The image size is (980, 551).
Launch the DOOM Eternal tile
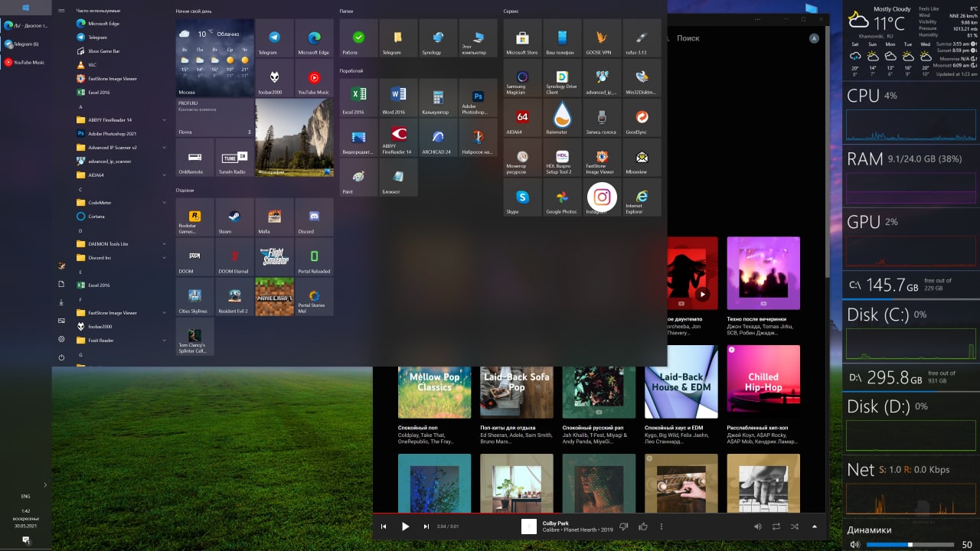[x=234, y=257]
